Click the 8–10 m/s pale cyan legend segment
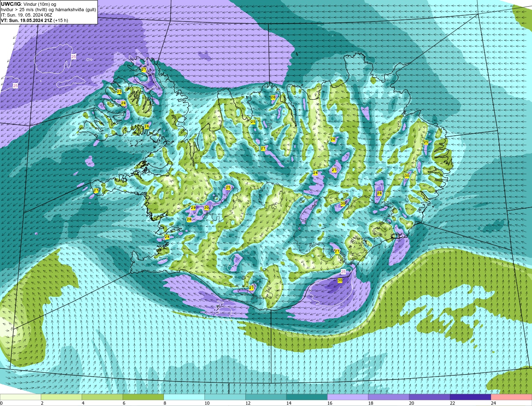The height and width of the screenshot is (406, 532). [x=185, y=397]
